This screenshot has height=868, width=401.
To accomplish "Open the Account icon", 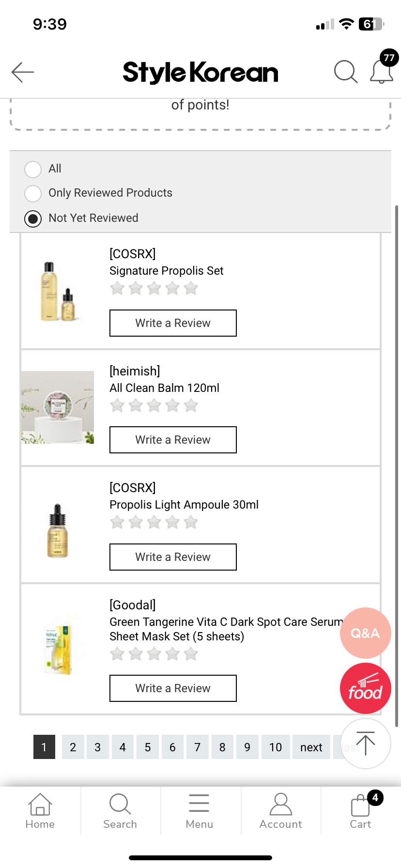I will click(281, 811).
